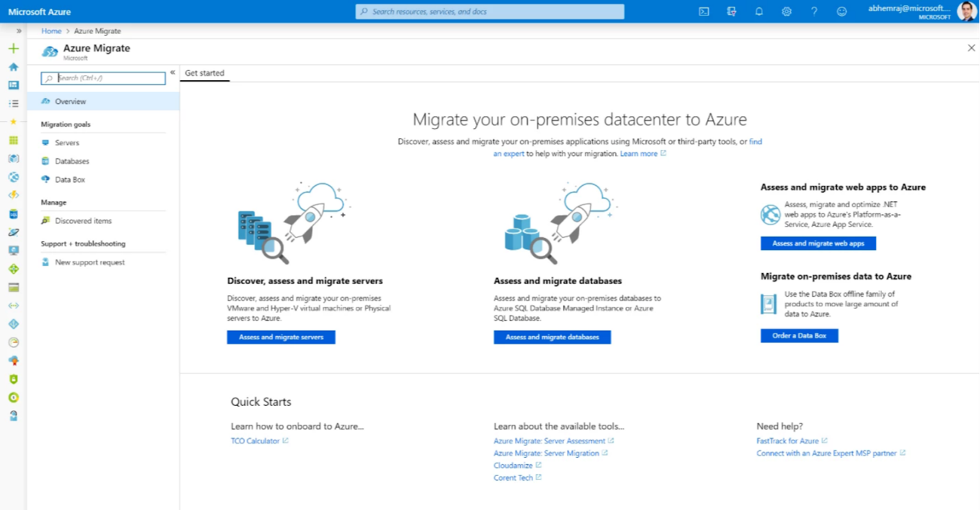Click Assess and migrate servers button
The width and height of the screenshot is (980, 510).
pyautogui.click(x=281, y=337)
